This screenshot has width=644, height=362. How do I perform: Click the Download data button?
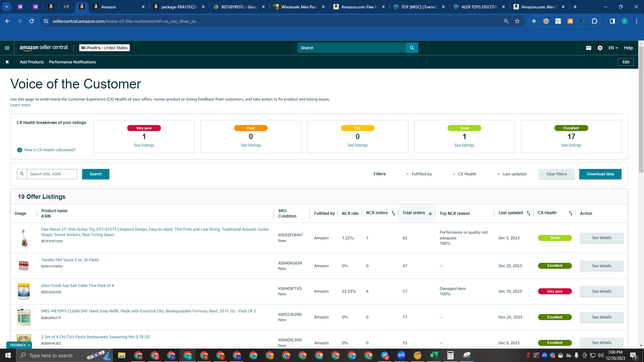600,174
